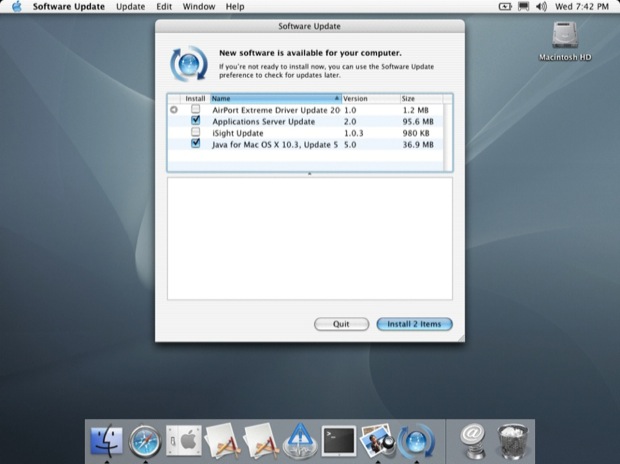620x464 pixels.
Task: Select AirPort Extreme Driver Update row
Action: point(305,110)
